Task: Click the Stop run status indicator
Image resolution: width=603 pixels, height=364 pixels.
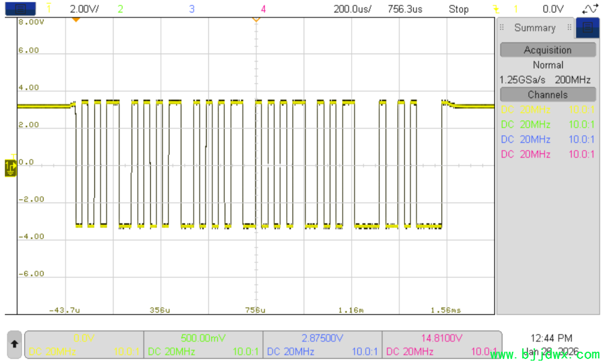Action: [458, 9]
